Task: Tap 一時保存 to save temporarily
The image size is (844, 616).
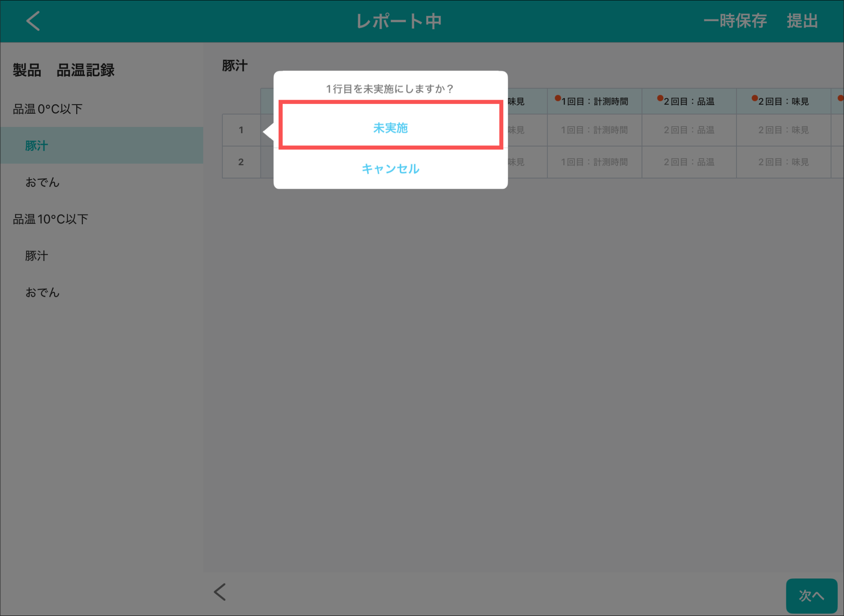Action: pos(735,21)
